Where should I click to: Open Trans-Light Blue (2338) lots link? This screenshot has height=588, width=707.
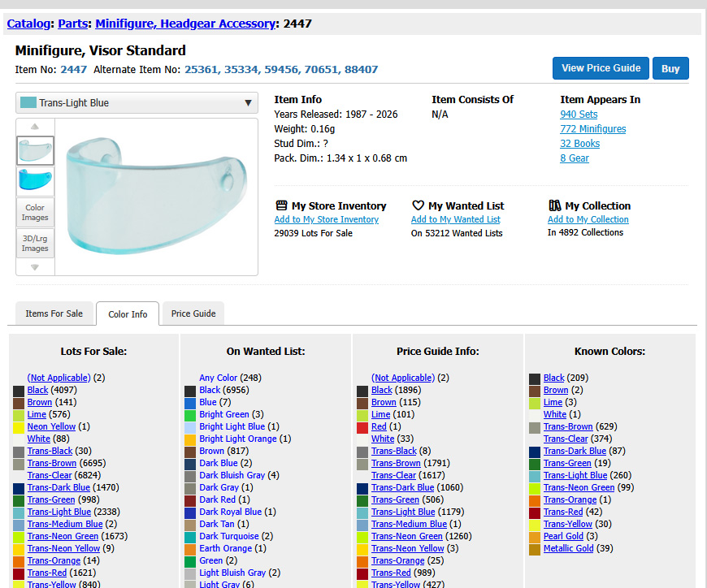[x=59, y=512]
